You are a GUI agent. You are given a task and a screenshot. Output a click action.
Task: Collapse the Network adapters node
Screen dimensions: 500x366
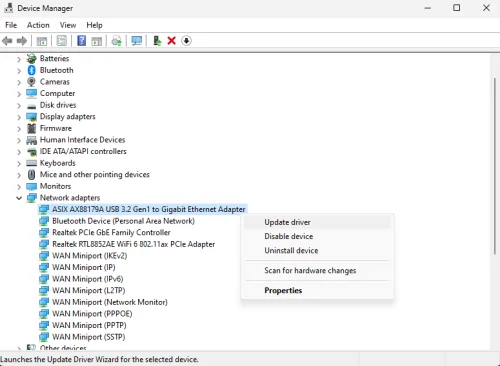click(19, 198)
